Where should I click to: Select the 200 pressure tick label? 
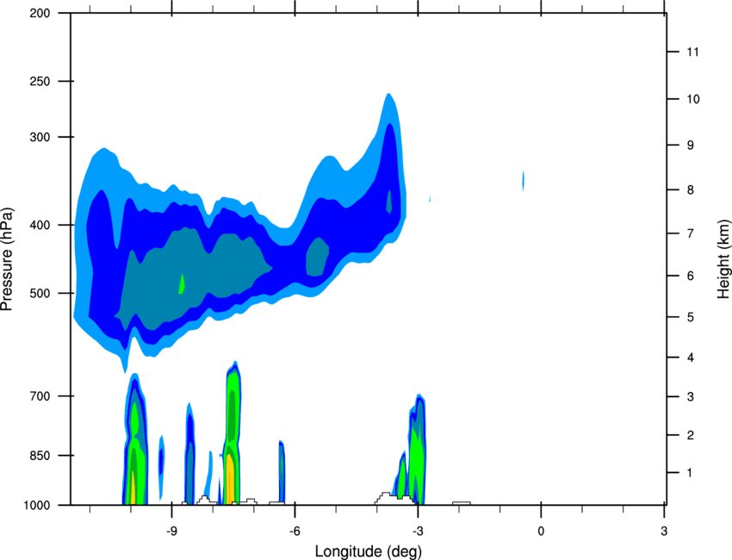click(40, 13)
